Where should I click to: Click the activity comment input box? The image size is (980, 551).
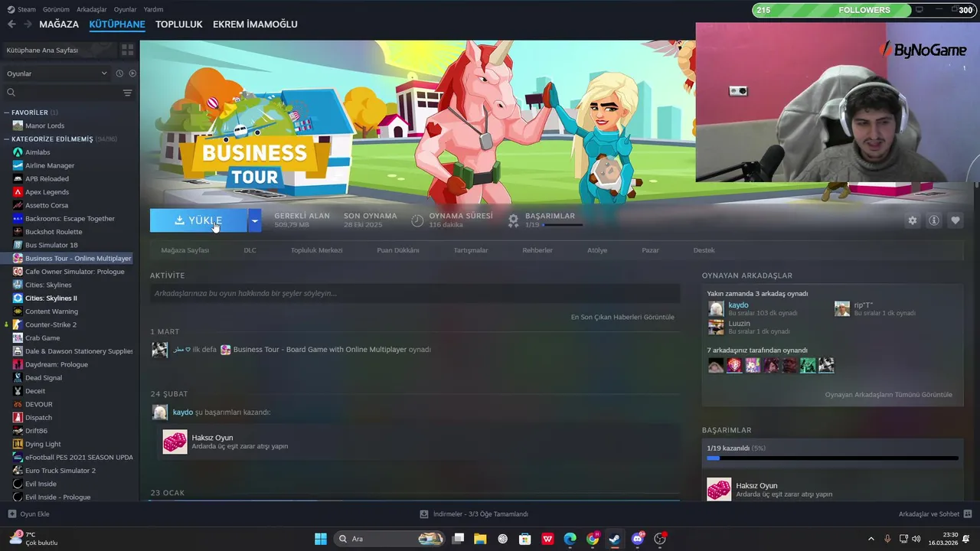click(415, 293)
